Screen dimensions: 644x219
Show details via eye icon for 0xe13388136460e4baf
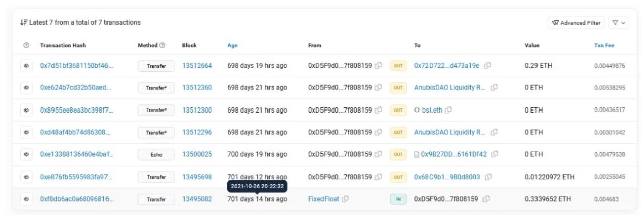(x=26, y=154)
